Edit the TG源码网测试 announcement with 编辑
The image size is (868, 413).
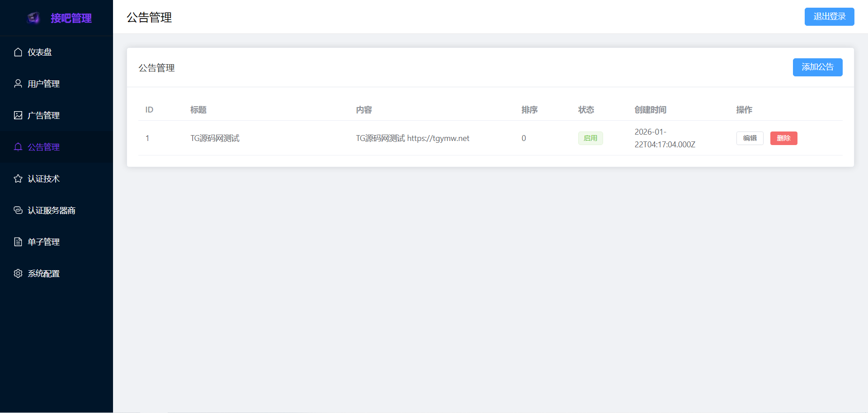(750, 138)
